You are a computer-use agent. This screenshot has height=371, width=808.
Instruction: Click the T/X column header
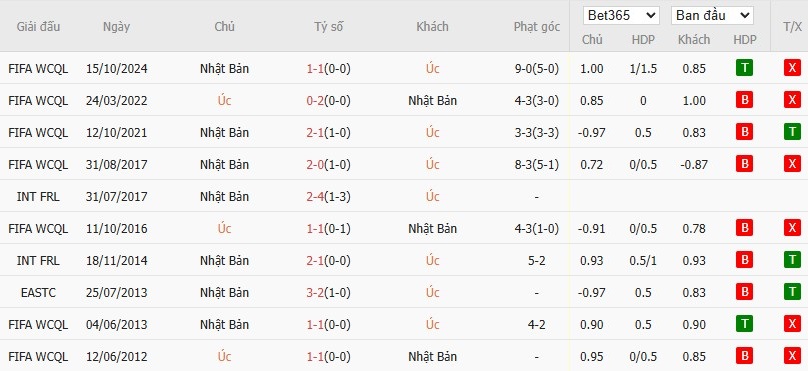(x=792, y=27)
